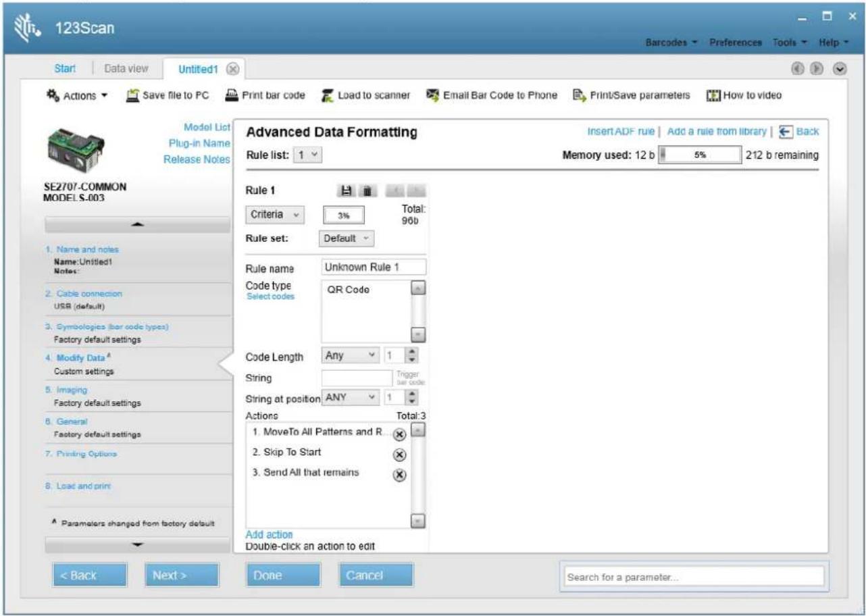Image resolution: width=866 pixels, height=616 pixels.
Task: Open the Rule set Default dropdown
Action: pos(346,238)
